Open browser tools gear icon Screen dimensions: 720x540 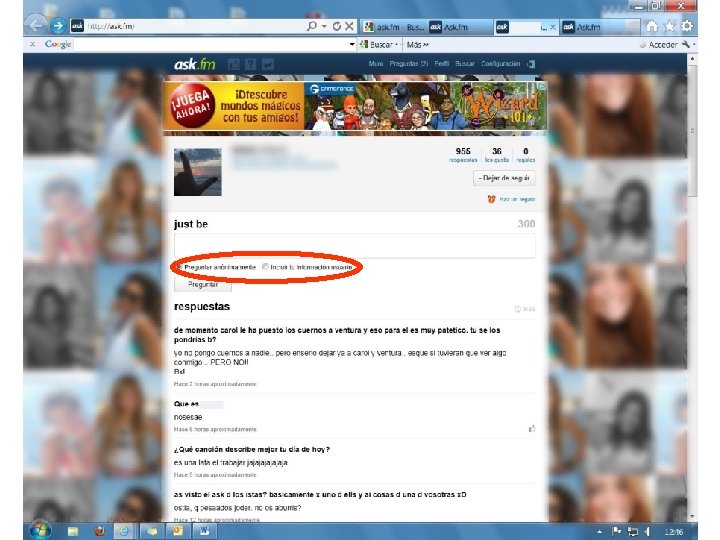(687, 26)
